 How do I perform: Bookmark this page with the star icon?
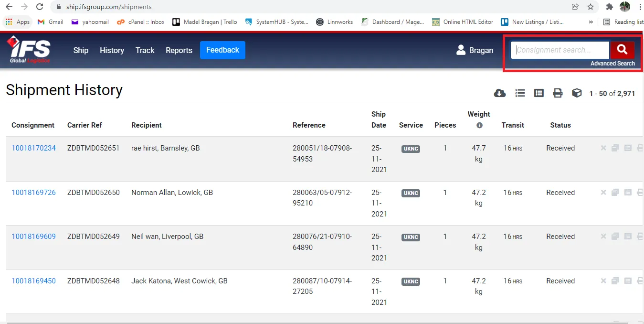[x=591, y=7]
